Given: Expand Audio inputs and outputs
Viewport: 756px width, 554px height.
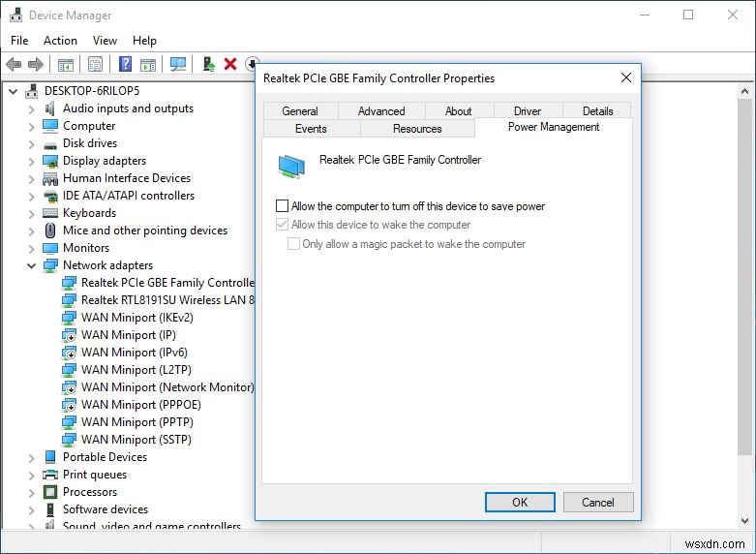Looking at the screenshot, I should pos(31,109).
